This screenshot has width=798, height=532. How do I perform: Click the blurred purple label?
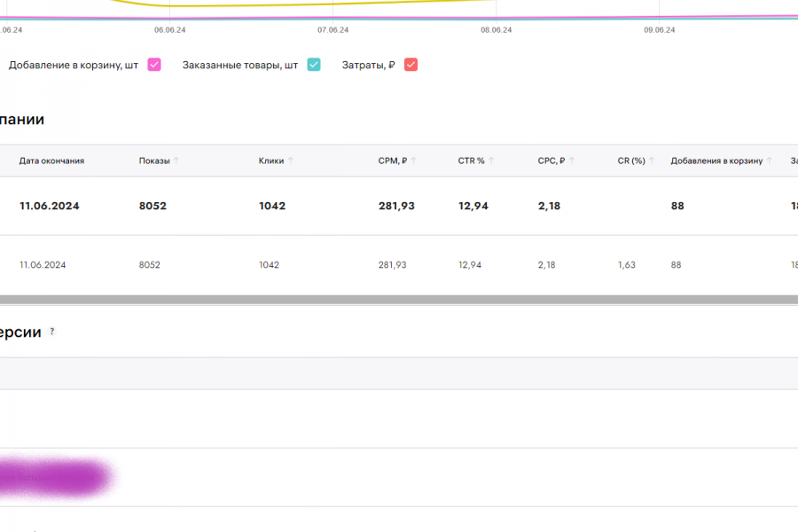53,477
